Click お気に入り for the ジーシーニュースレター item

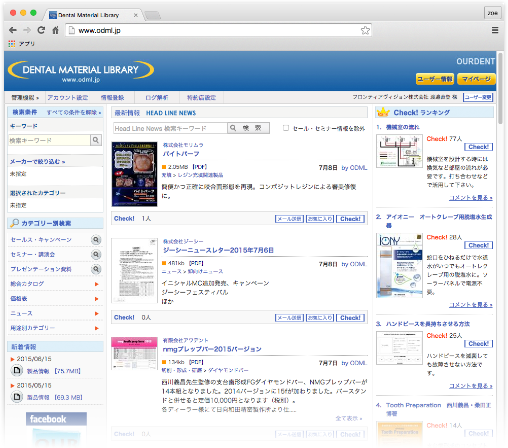click(320, 318)
